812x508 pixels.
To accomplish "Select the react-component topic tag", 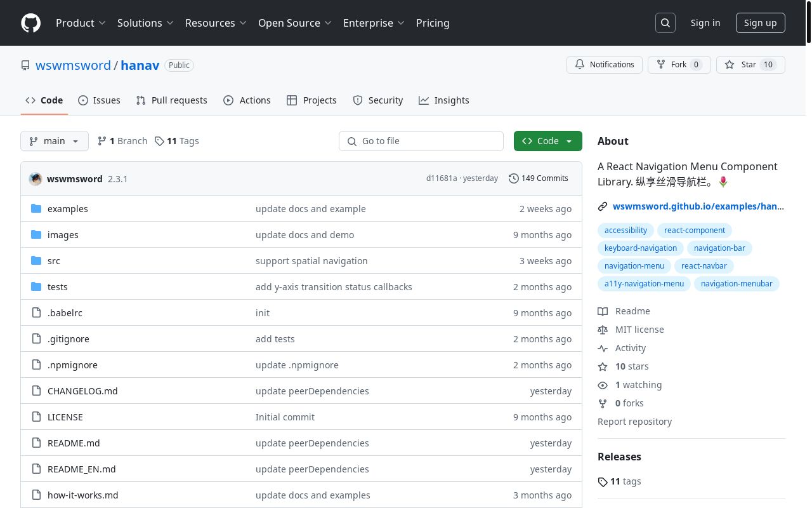I will (694, 231).
